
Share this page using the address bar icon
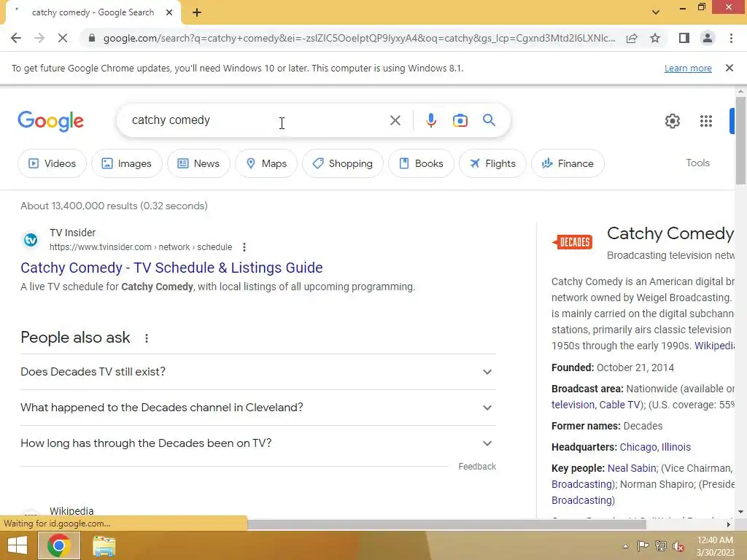[x=632, y=38]
